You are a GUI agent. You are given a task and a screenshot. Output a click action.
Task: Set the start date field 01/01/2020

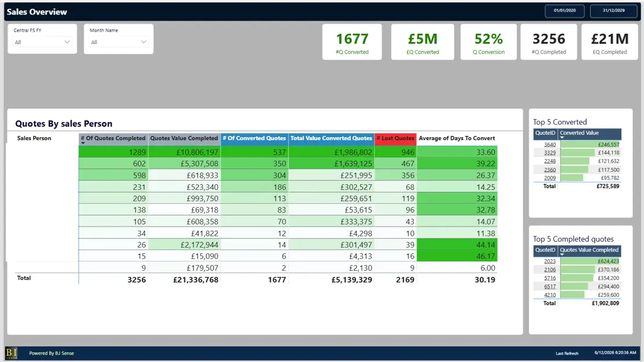coord(564,10)
